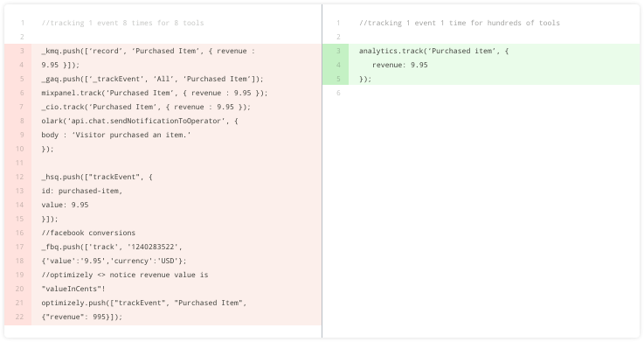Select the 'analytics.track('Purchased item'' line
This screenshot has width=644, height=342.
pos(433,51)
